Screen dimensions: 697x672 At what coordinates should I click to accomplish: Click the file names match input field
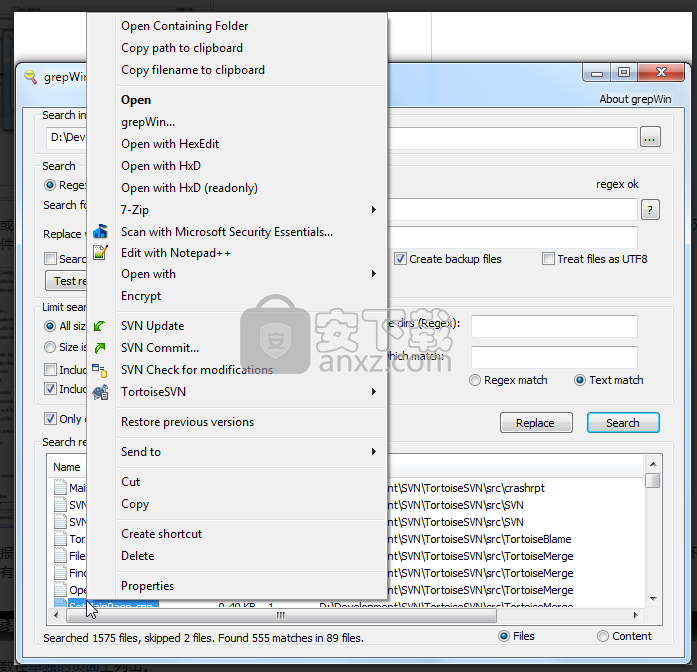pos(554,357)
